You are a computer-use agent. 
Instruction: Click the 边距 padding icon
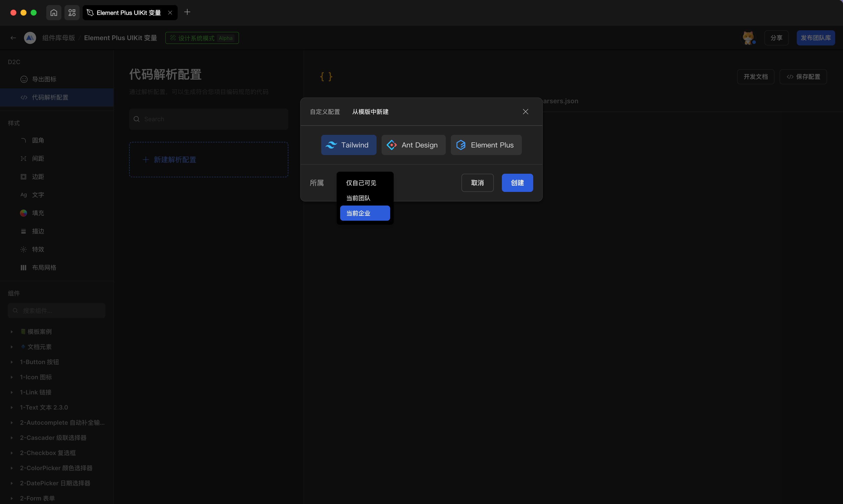24,177
